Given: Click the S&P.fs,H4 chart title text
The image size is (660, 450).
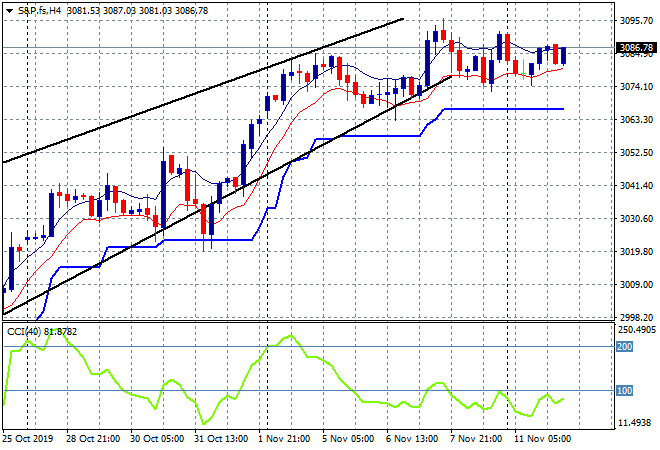Looking at the screenshot, I should coord(40,11).
